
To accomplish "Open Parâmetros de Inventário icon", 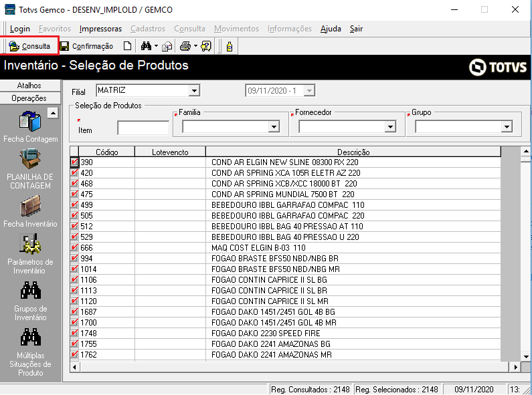I will click(x=30, y=244).
